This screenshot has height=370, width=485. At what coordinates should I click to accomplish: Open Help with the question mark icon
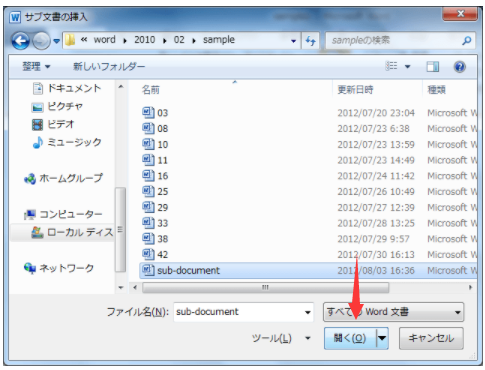pyautogui.click(x=459, y=67)
